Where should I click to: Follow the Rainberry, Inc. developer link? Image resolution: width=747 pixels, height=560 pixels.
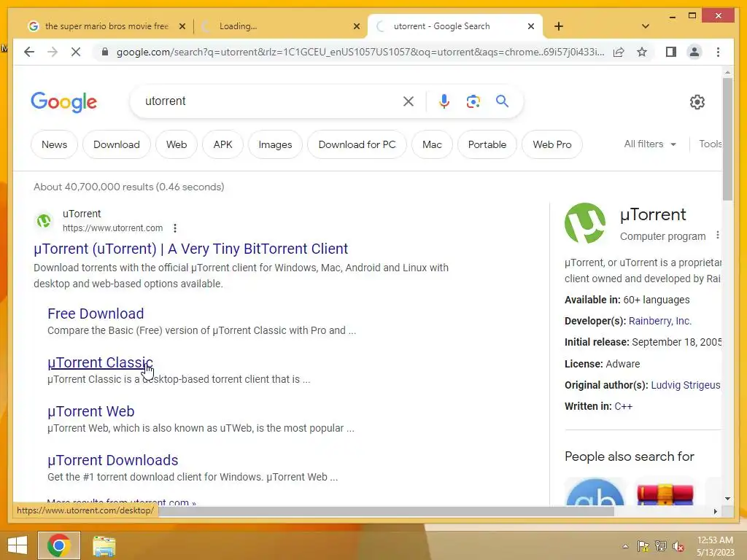pyautogui.click(x=659, y=321)
